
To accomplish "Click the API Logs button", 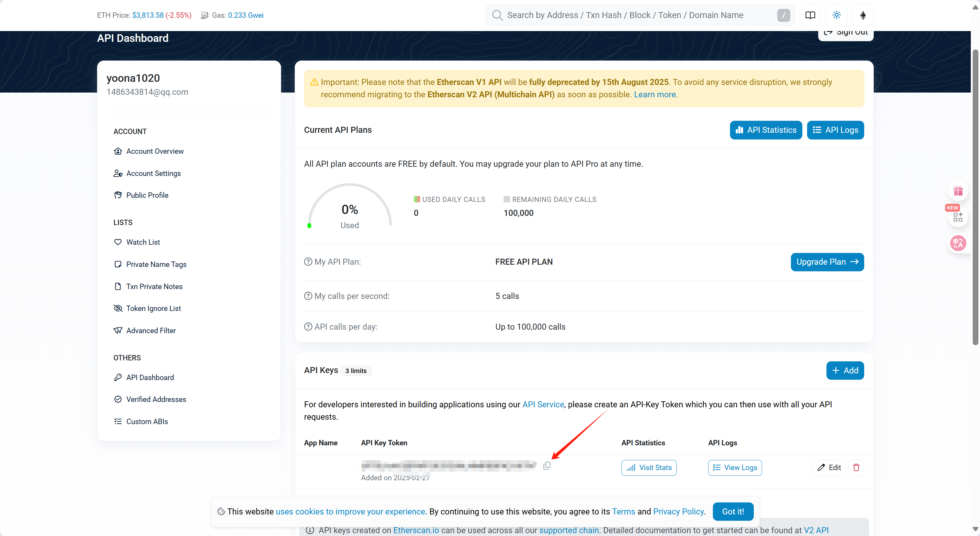I will 835,130.
